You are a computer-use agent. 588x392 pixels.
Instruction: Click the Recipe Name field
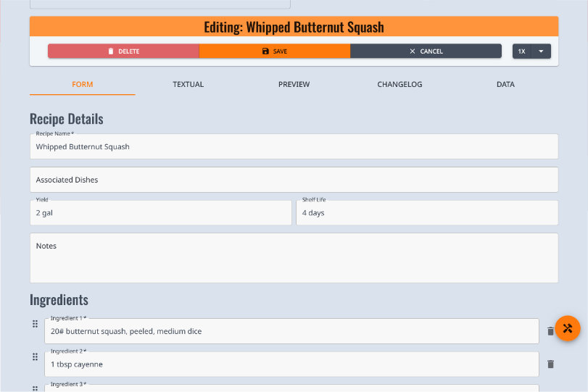pos(294,147)
